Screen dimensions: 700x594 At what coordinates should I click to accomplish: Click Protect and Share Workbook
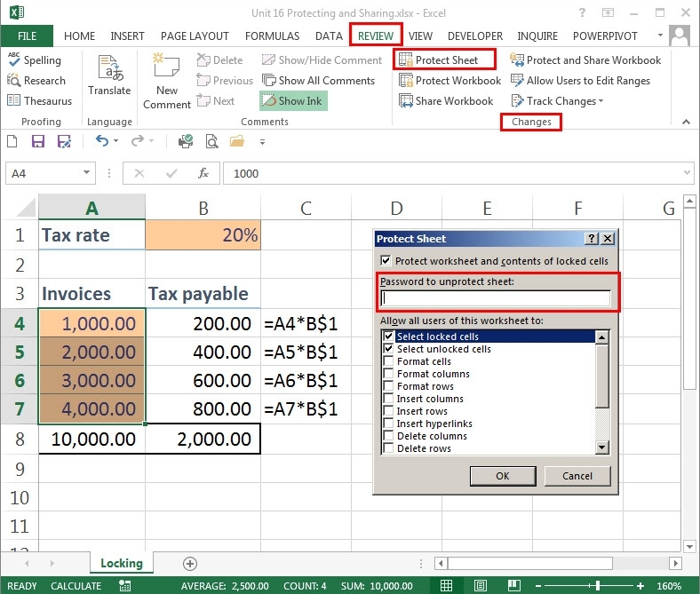[x=585, y=59]
